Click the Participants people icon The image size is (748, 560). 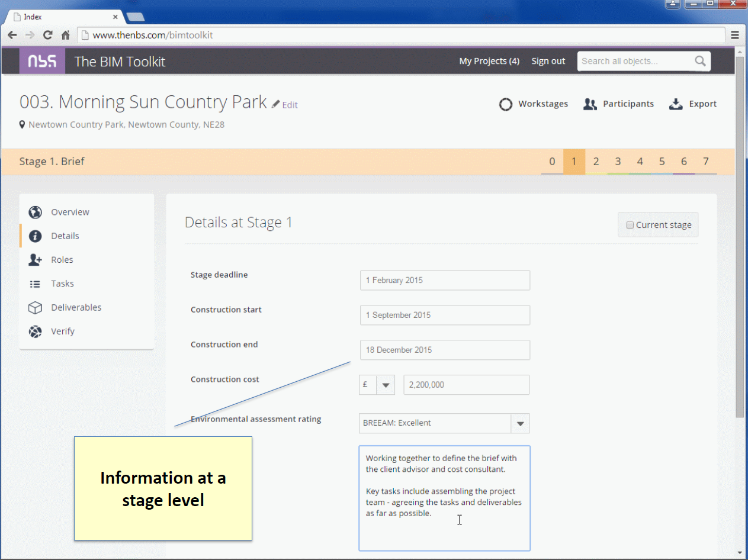(590, 105)
